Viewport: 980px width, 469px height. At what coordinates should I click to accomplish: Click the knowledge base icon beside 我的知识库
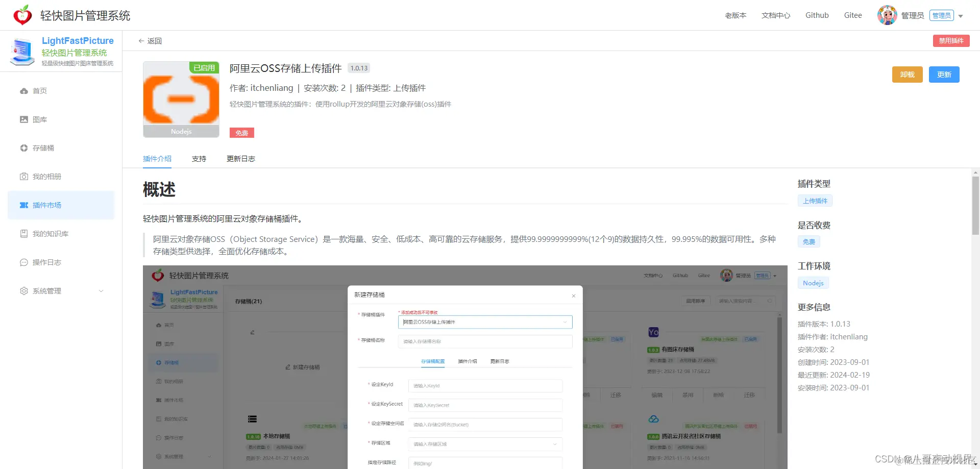point(24,234)
